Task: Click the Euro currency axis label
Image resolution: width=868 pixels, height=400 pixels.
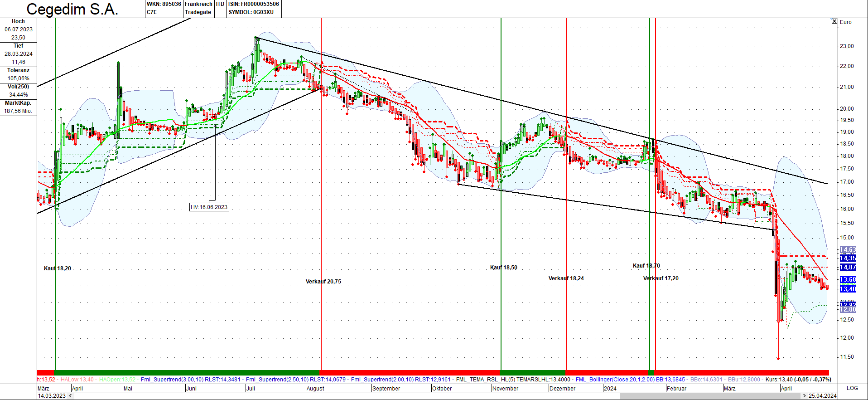Action: tap(845, 22)
